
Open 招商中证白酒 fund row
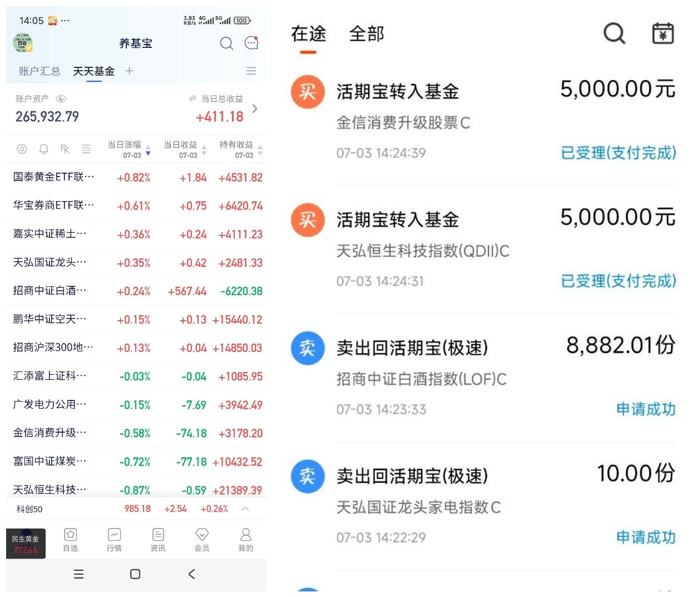coord(136,291)
